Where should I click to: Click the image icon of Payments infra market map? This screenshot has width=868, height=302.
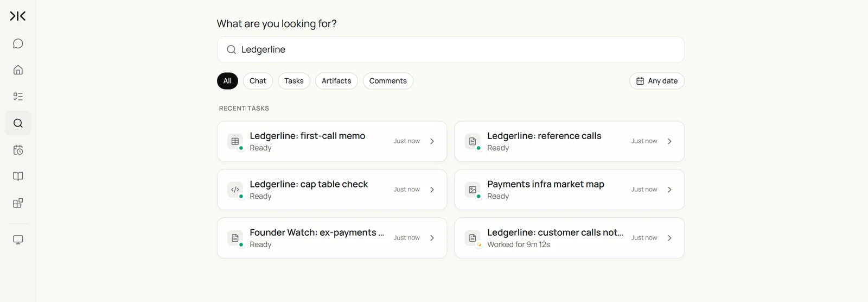(x=473, y=190)
